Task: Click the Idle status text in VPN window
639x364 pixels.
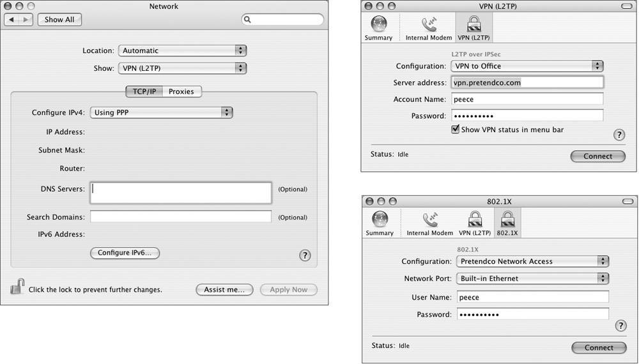Action: click(x=403, y=155)
